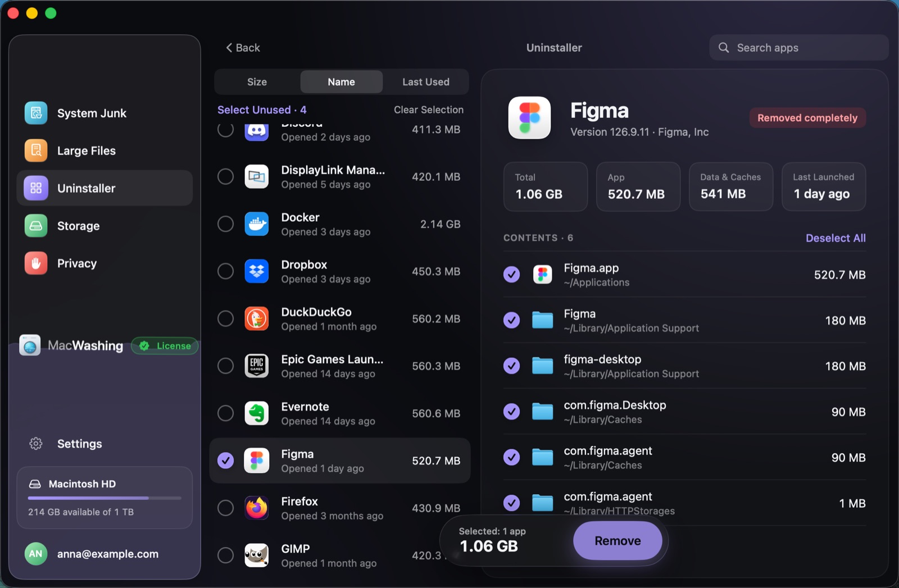899x588 pixels.
Task: Click the AN account avatar
Action: 36,554
